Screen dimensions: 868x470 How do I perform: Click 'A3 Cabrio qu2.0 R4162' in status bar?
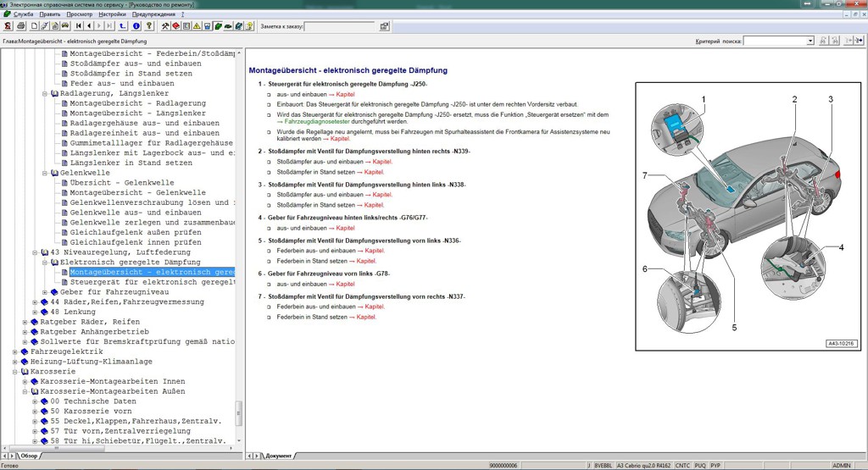[x=644, y=466]
